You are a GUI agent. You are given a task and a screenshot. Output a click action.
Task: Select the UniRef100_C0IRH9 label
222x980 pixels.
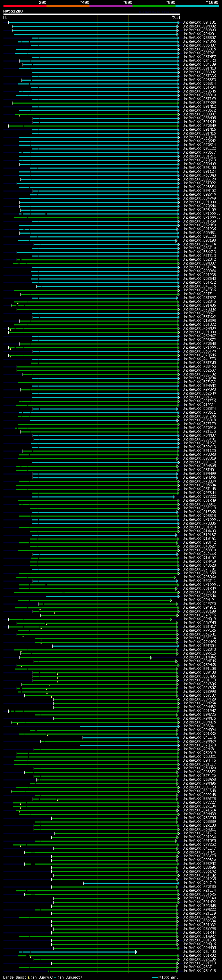click(199, 500)
